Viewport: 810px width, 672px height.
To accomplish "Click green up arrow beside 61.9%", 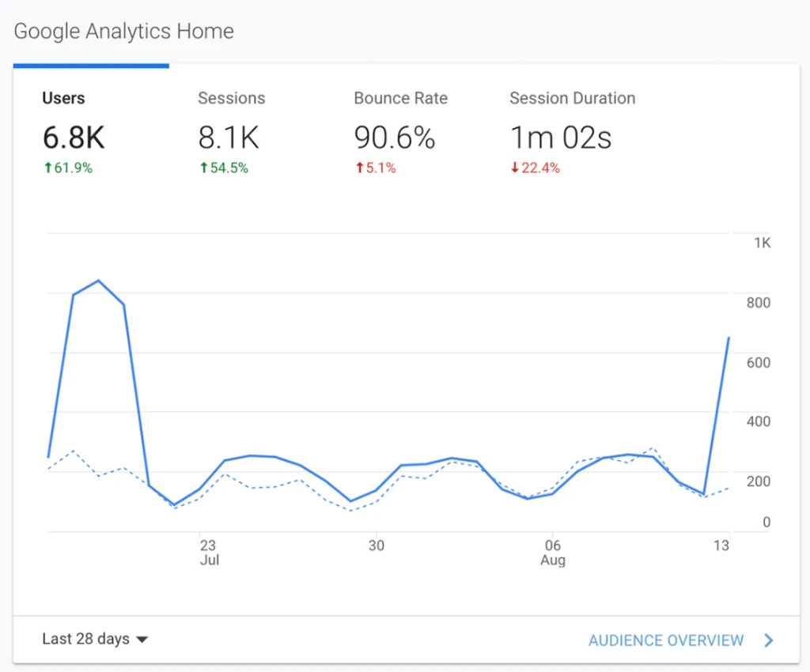I will (47, 168).
